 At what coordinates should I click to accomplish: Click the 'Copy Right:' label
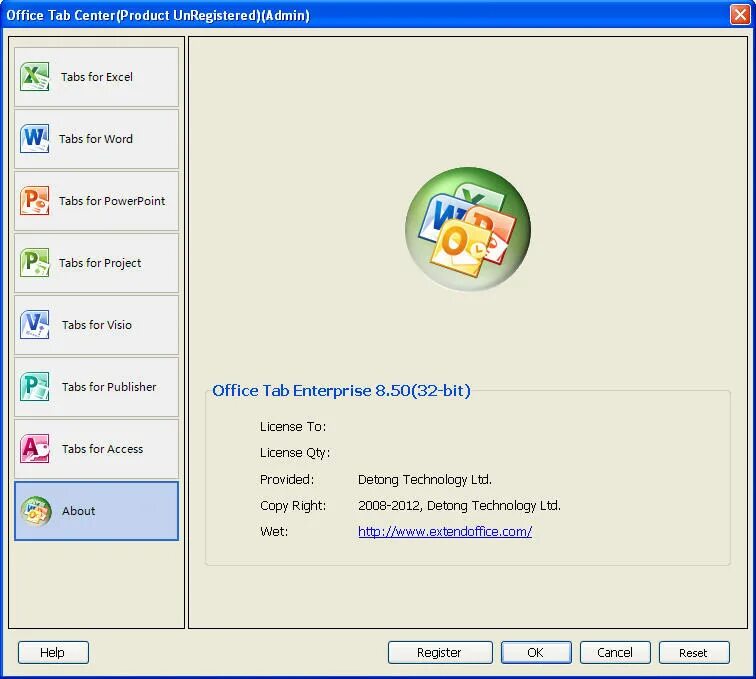(x=293, y=505)
